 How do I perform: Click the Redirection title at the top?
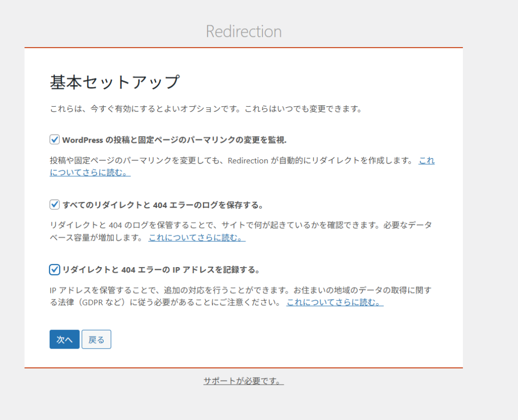(x=243, y=31)
